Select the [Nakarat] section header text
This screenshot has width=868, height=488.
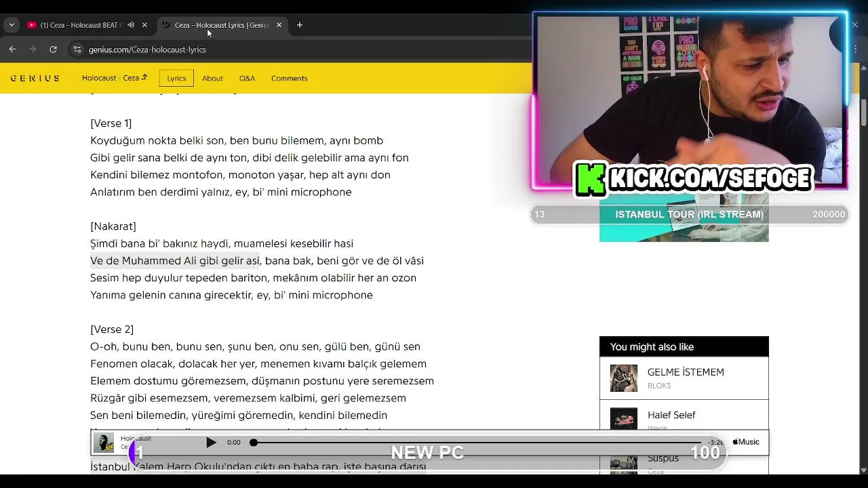pyautogui.click(x=113, y=226)
